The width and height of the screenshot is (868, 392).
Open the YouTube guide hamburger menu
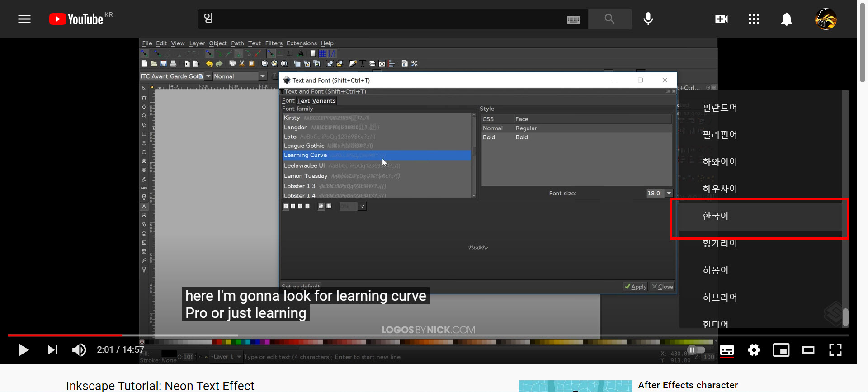(24, 19)
